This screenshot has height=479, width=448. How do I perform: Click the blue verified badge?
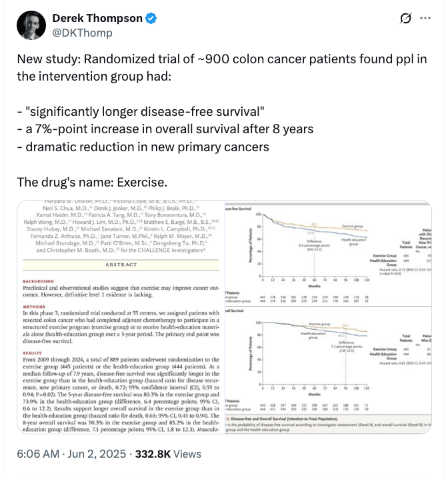pyautogui.click(x=151, y=19)
